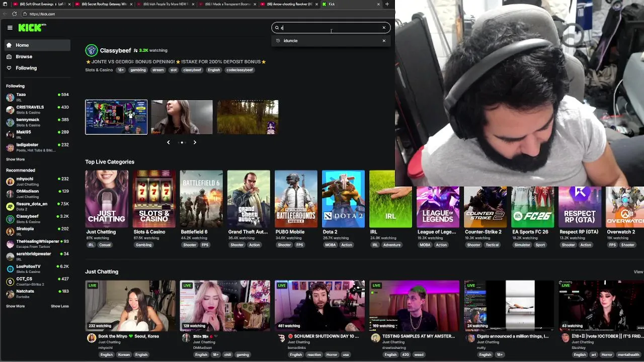Image resolution: width=644 pixels, height=362 pixels.
Task: Open ladigabster channel in sidebar
Action: (x=38, y=147)
